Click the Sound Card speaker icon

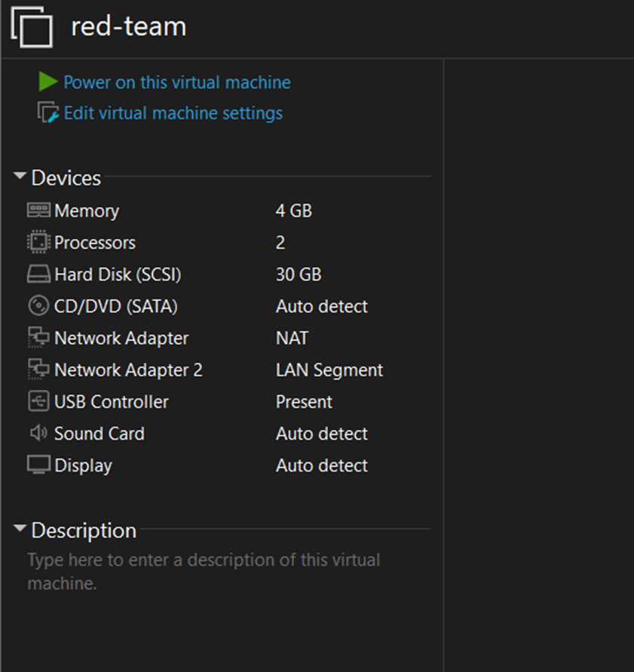38,433
